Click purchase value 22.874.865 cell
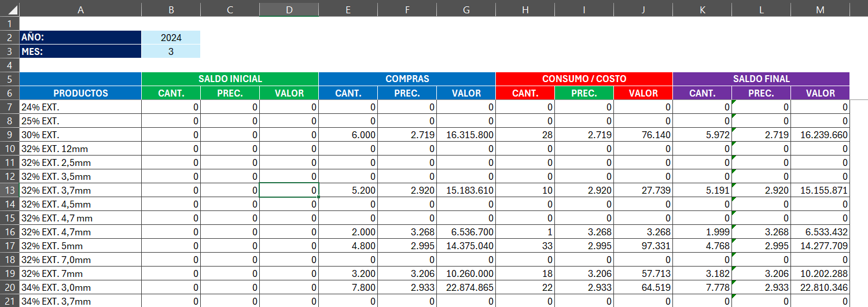 pos(466,287)
